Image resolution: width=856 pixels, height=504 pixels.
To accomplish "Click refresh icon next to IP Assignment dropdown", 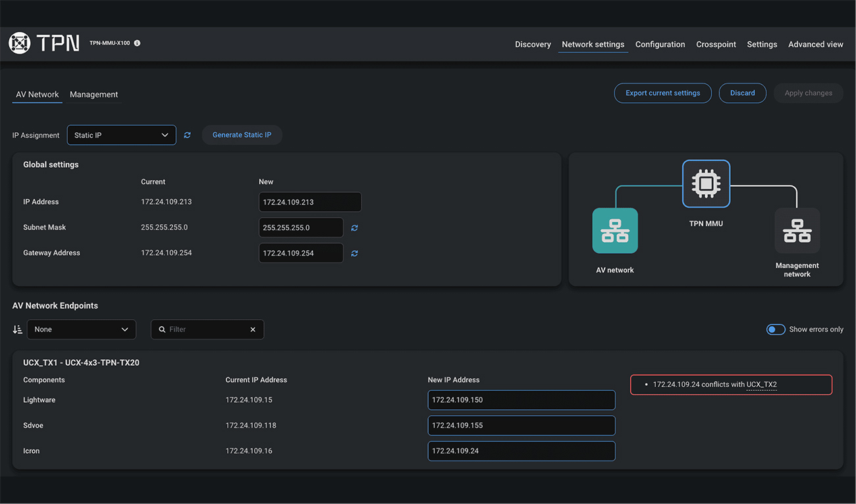I will (x=188, y=135).
